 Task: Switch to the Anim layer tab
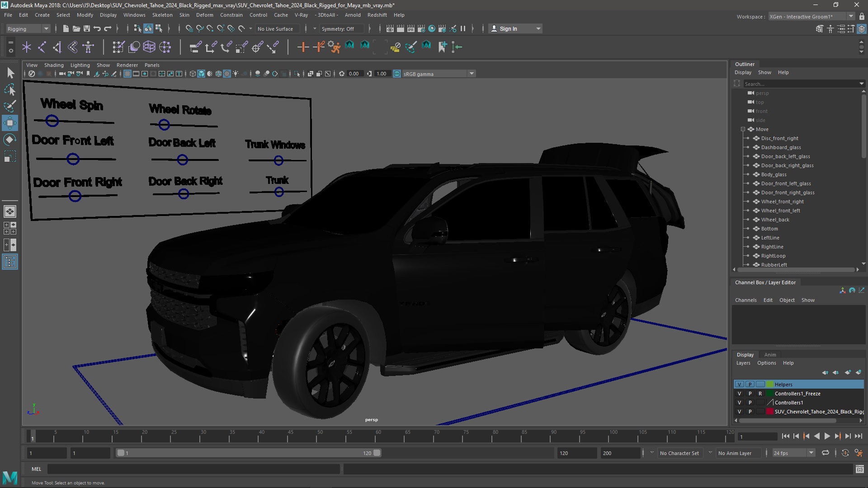[770, 355]
